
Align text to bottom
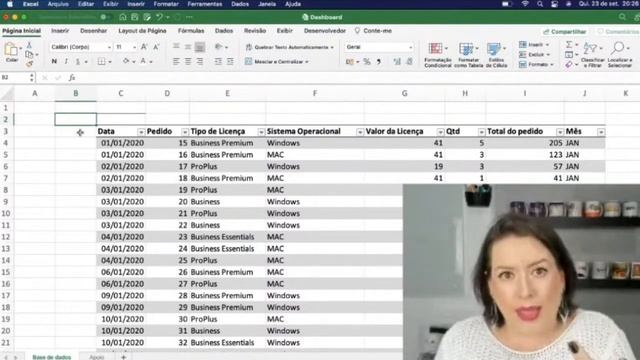pos(200,47)
